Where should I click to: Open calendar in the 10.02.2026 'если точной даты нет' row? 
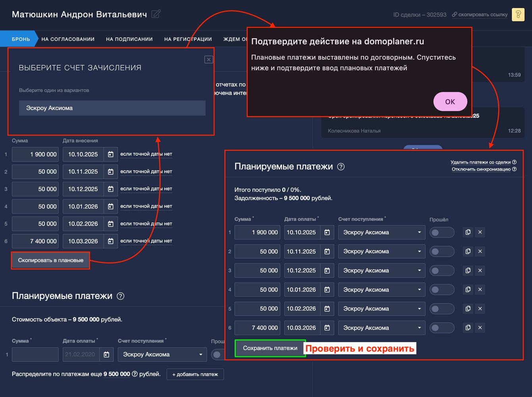(x=111, y=224)
